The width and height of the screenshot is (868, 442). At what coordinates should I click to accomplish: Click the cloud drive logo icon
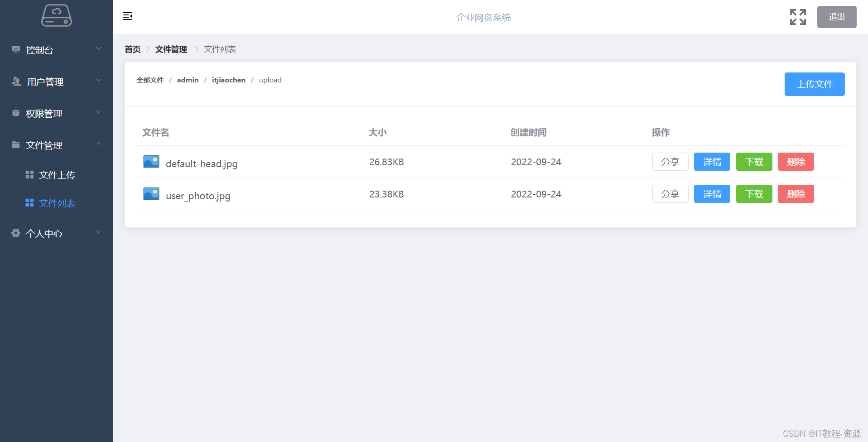point(57,16)
